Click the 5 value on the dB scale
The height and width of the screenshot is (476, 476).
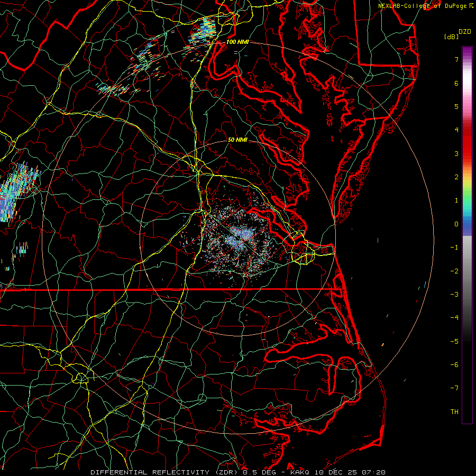[456, 106]
